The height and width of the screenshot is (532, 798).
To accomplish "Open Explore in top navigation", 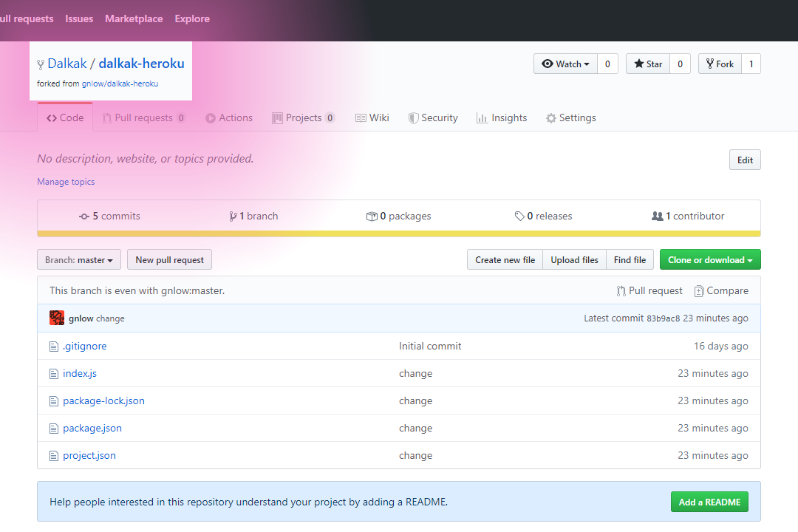I will [192, 18].
